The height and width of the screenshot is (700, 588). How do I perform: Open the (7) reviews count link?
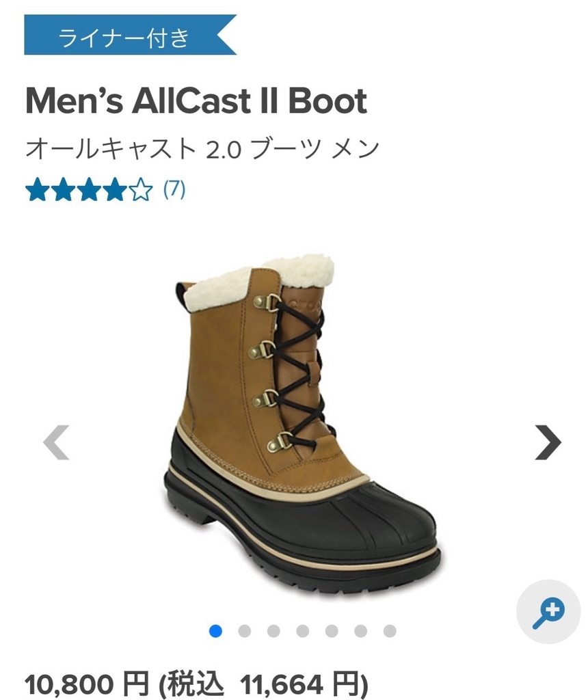(174, 189)
